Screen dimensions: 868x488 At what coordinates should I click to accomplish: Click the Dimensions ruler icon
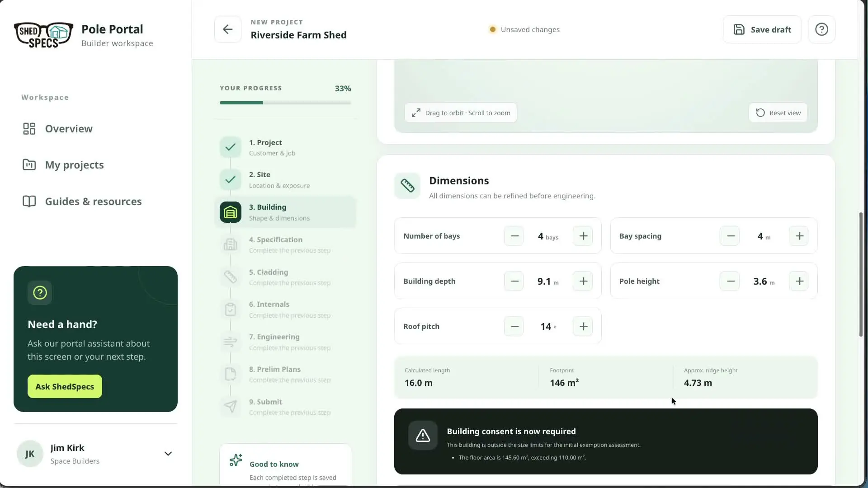(x=407, y=186)
